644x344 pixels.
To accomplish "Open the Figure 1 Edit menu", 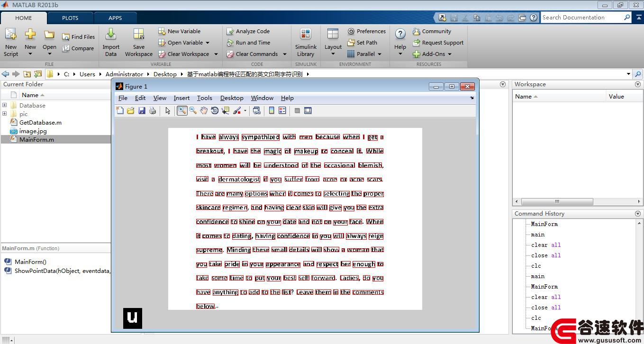I will pos(140,98).
